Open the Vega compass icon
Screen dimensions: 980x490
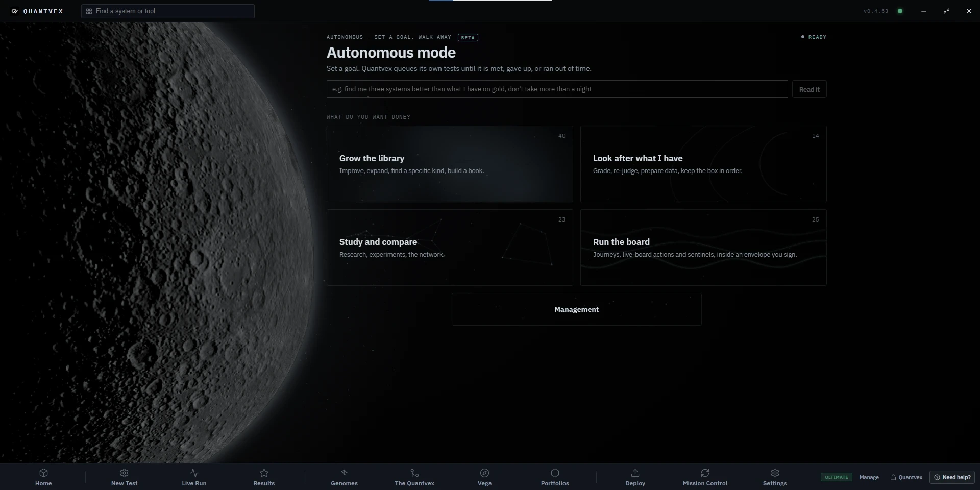click(484, 473)
